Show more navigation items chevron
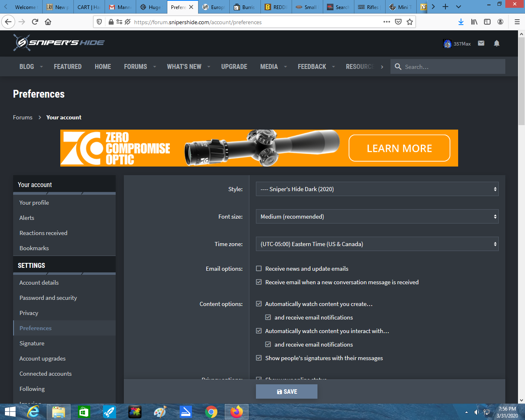The width and height of the screenshot is (525, 420). (x=382, y=67)
